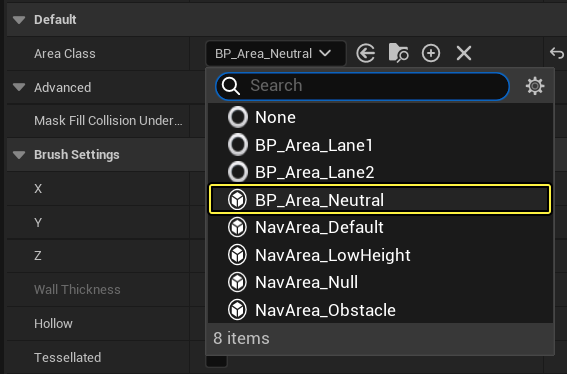
Task: Click the NavArea_Default cube icon
Action: [x=238, y=227]
